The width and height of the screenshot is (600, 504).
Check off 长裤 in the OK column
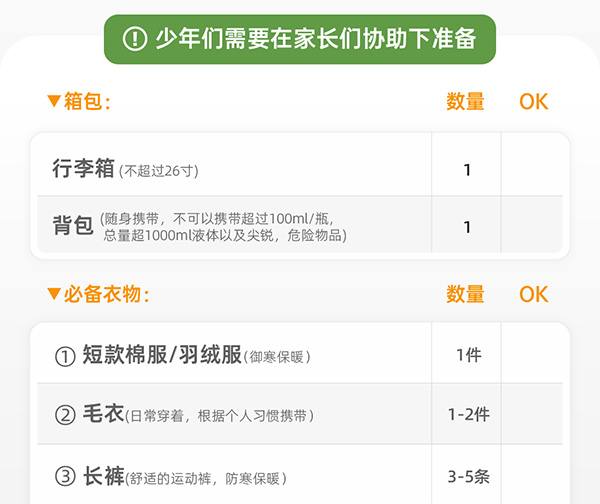pyautogui.click(x=534, y=474)
